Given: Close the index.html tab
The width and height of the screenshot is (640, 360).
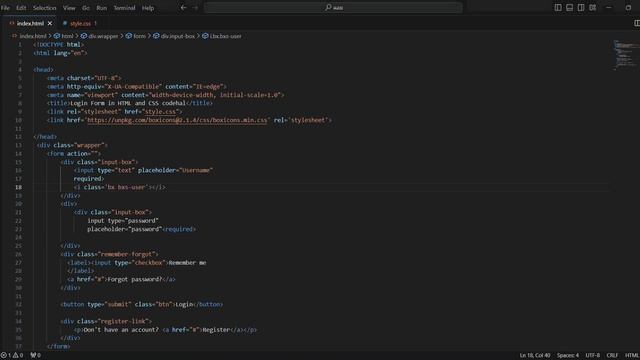Looking at the screenshot, I should pyautogui.click(x=50, y=24).
